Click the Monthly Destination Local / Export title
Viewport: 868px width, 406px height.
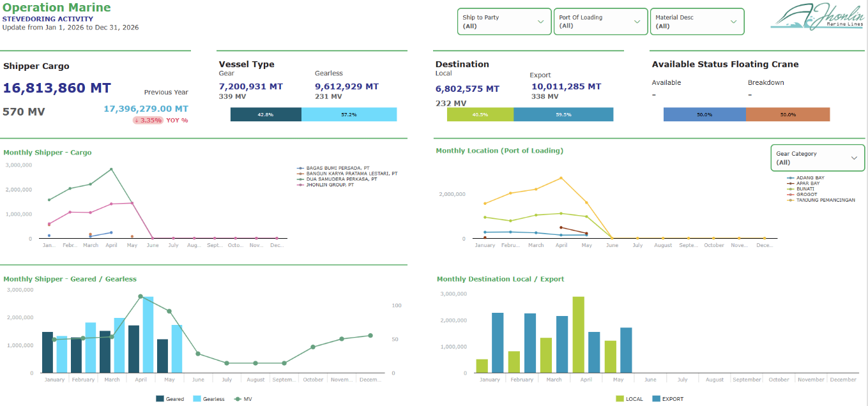coord(501,279)
